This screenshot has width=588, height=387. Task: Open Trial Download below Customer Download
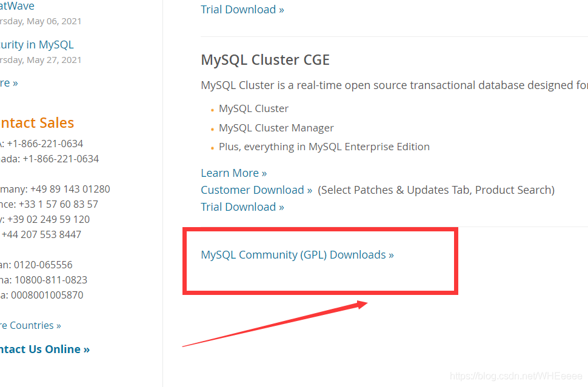pos(242,207)
